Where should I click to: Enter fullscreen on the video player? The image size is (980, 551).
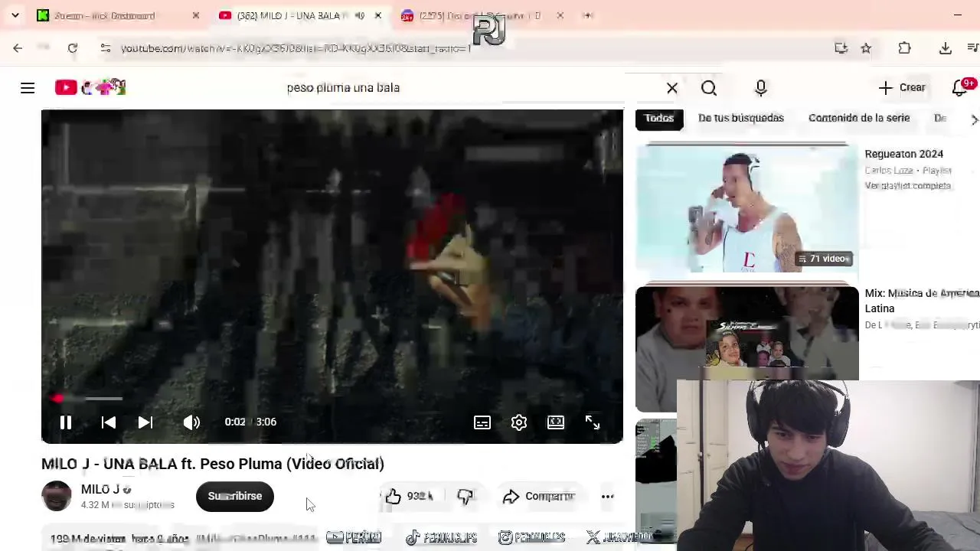click(x=593, y=422)
